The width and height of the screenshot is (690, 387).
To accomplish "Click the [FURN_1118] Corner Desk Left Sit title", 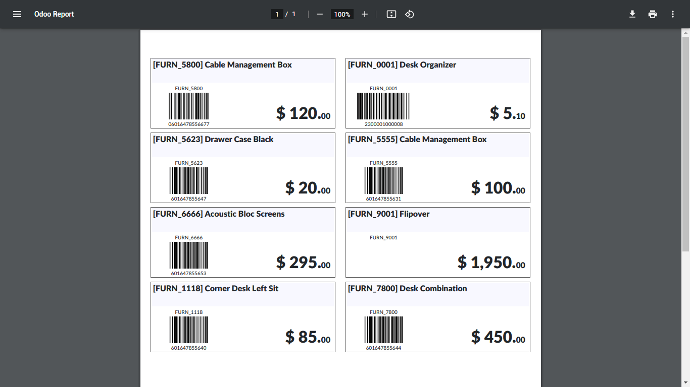I will click(x=216, y=288).
